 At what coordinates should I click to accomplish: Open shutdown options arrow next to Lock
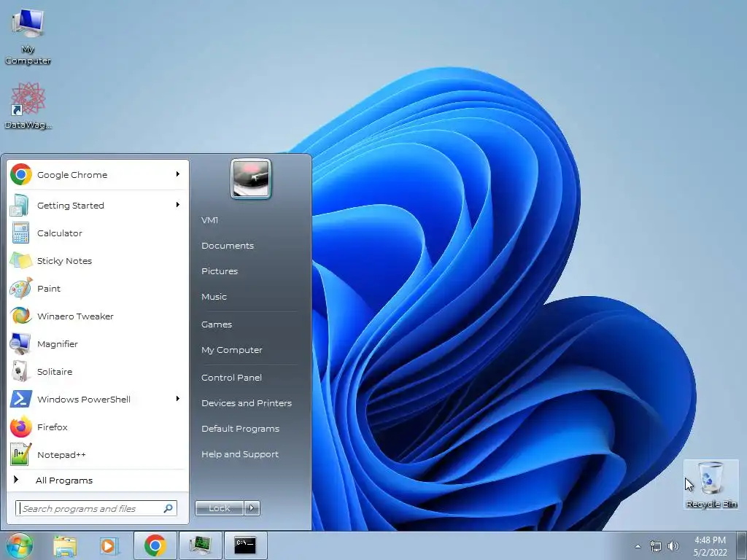click(x=252, y=508)
